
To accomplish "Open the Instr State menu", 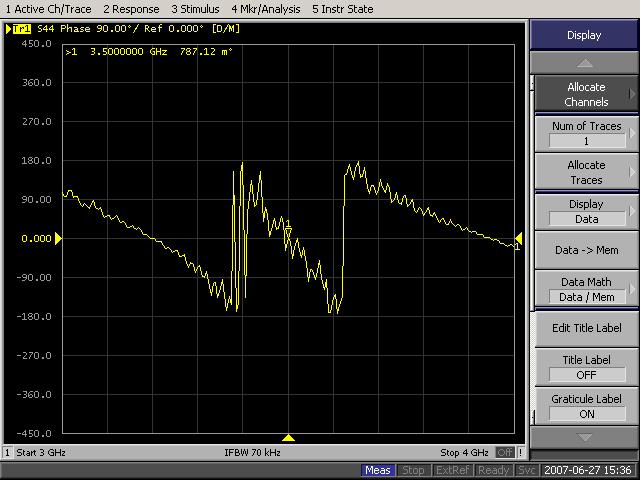I will (x=342, y=9).
